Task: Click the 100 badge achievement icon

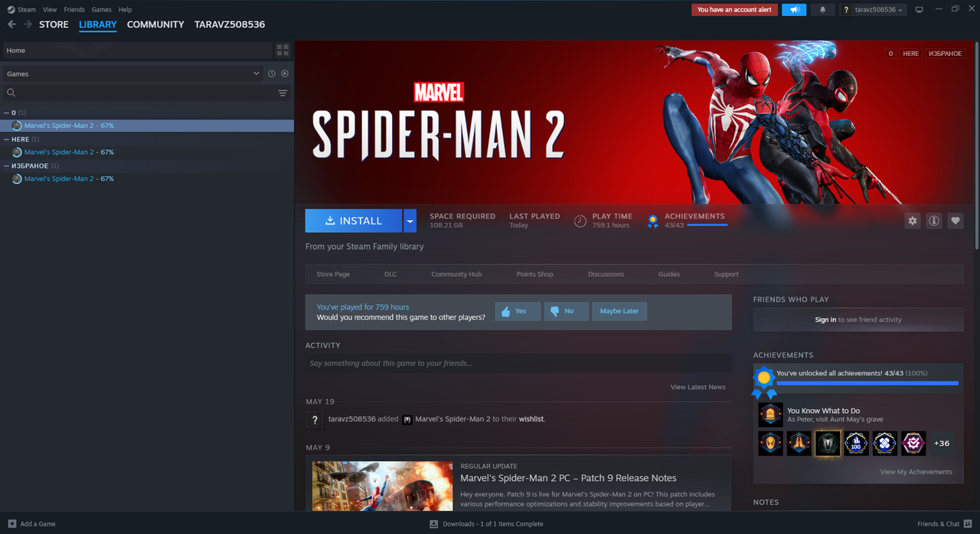Action: tap(856, 443)
